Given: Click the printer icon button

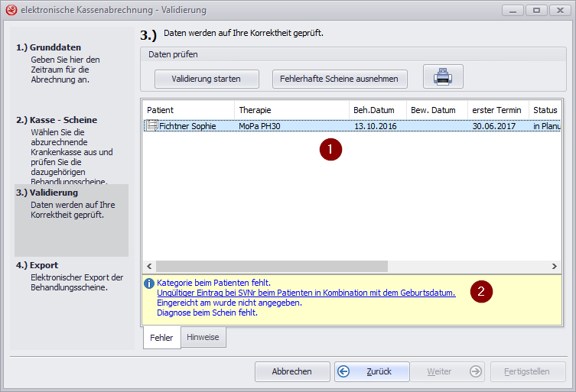Looking at the screenshot, I should 443,78.
